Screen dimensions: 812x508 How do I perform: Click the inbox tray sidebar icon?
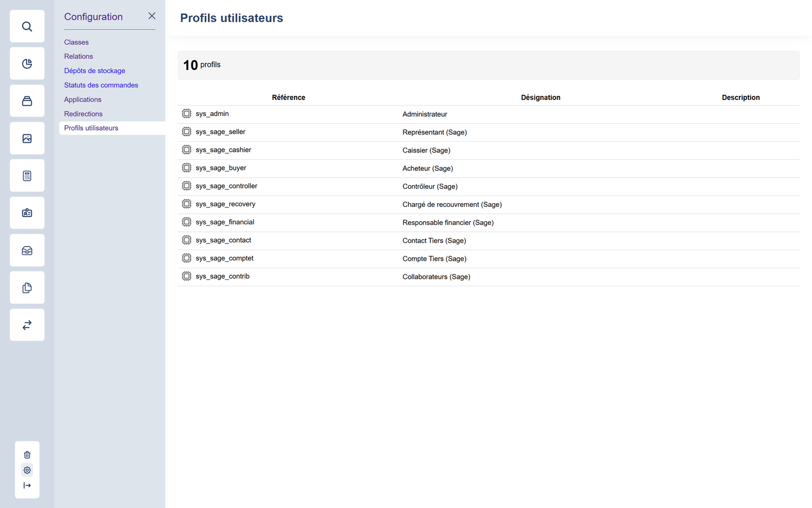coord(27,250)
